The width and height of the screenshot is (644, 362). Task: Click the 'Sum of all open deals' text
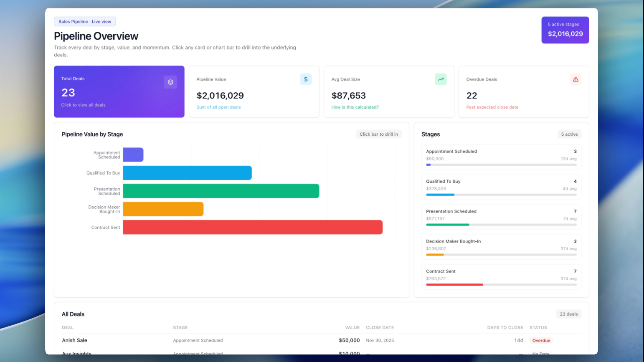(x=218, y=107)
